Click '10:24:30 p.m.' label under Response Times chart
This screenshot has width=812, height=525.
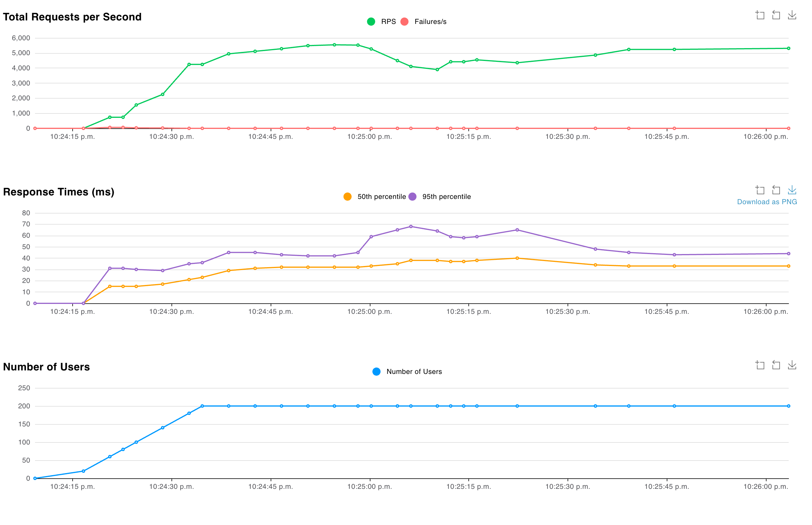click(x=171, y=311)
